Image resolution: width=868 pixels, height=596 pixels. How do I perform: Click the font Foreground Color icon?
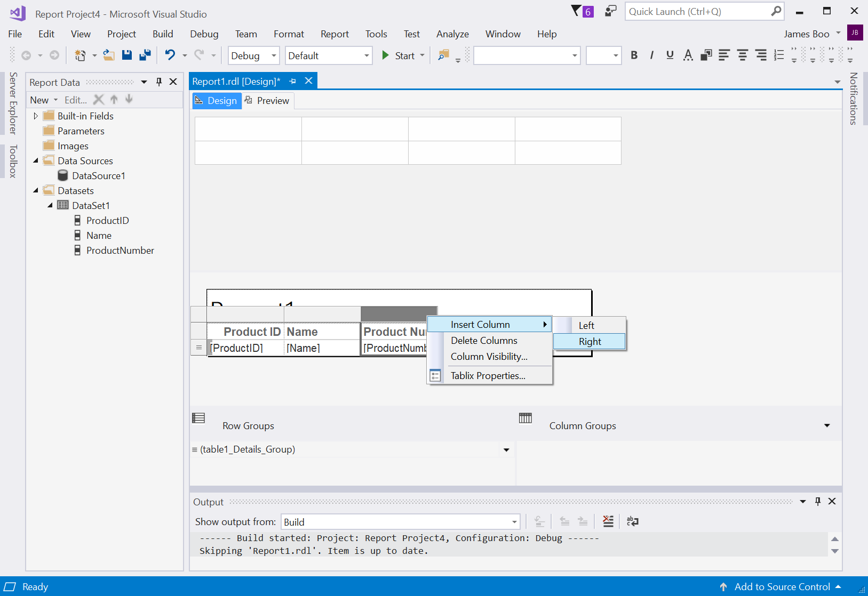[688, 55]
